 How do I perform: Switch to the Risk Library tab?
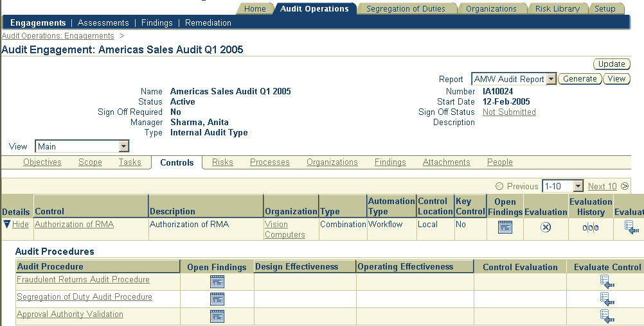[557, 8]
